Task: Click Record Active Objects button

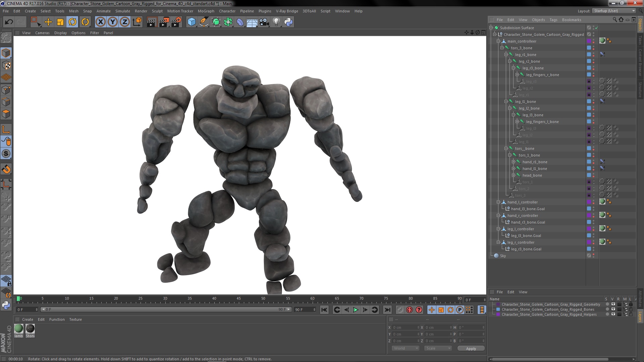Action: 400,310
